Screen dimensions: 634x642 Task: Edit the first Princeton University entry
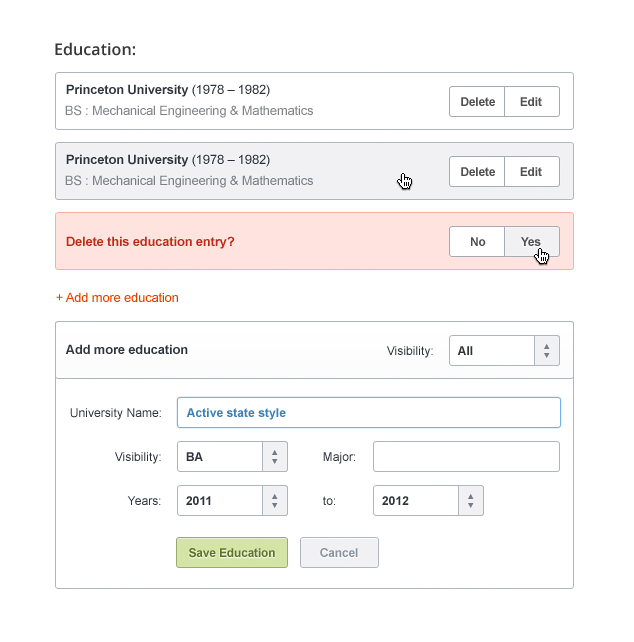pos(532,102)
